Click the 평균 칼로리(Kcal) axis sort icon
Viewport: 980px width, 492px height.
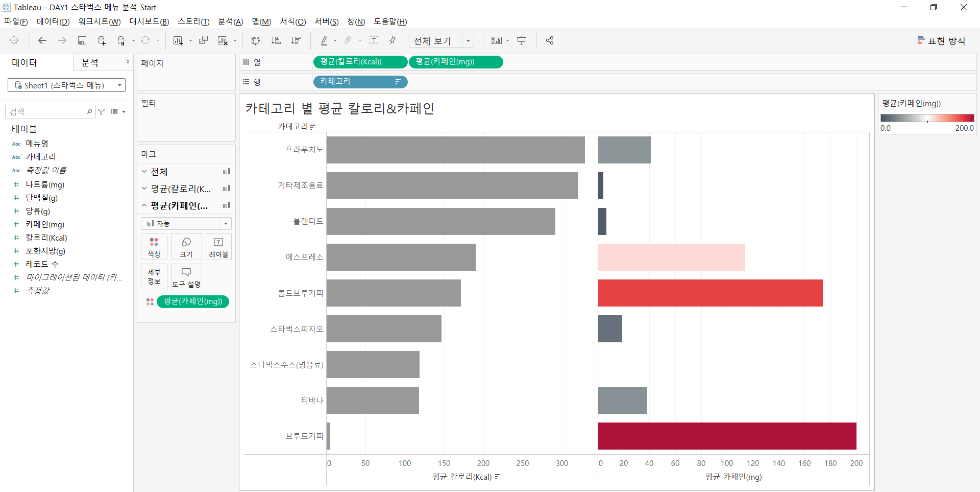(498, 477)
